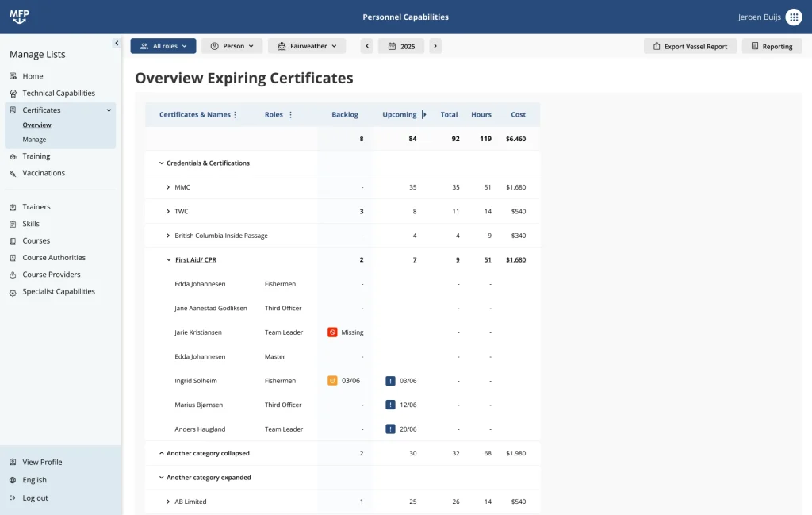
Task: Open the All roles dropdown
Action: pyautogui.click(x=163, y=46)
